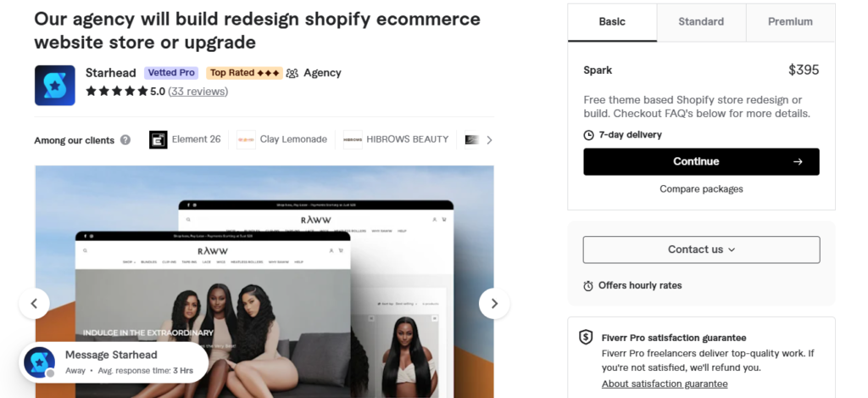Click the help question mark beside Among our clients

(125, 140)
